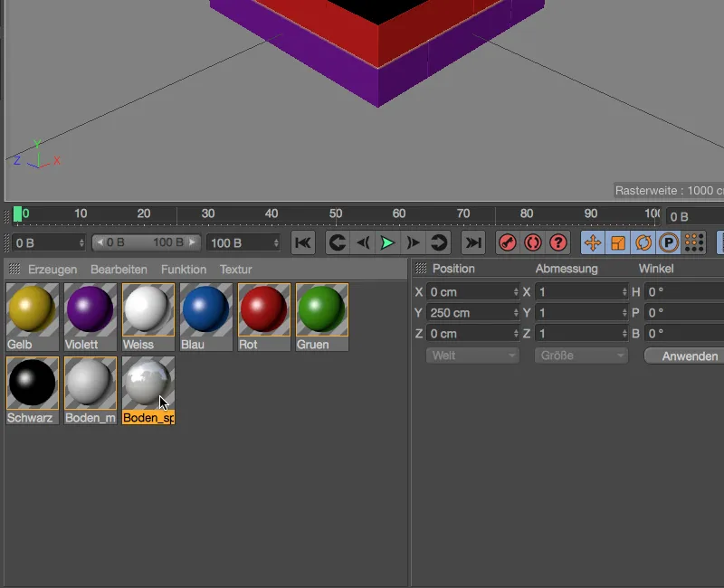Step back one frame
The image size is (724, 588).
click(363, 242)
